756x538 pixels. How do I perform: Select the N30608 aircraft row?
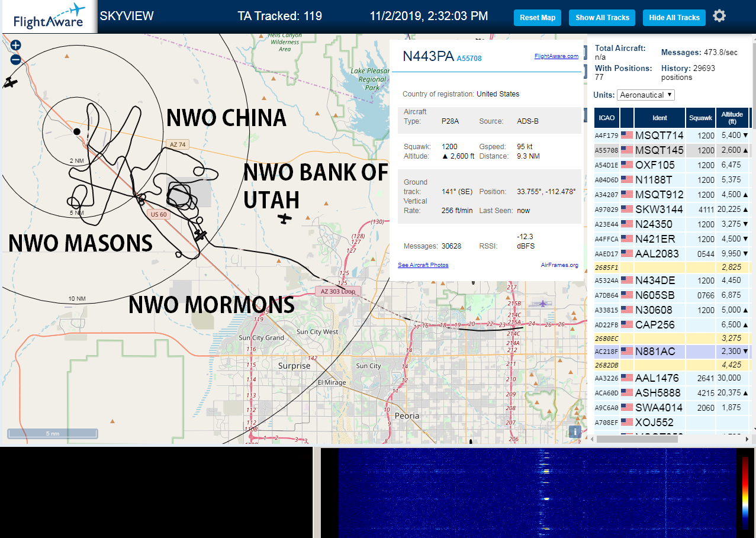673,310
